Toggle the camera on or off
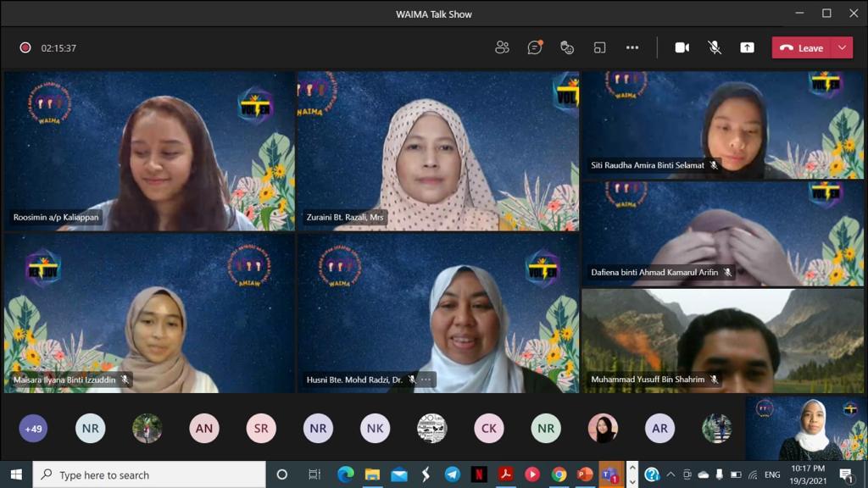Viewport: 868px width, 488px height. point(682,47)
